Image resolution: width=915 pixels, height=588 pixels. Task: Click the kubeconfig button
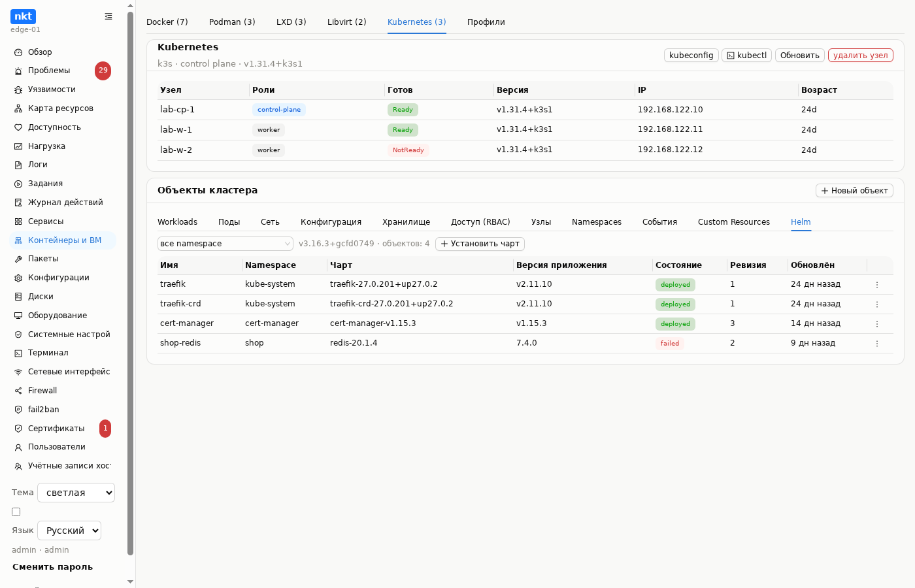pos(691,56)
